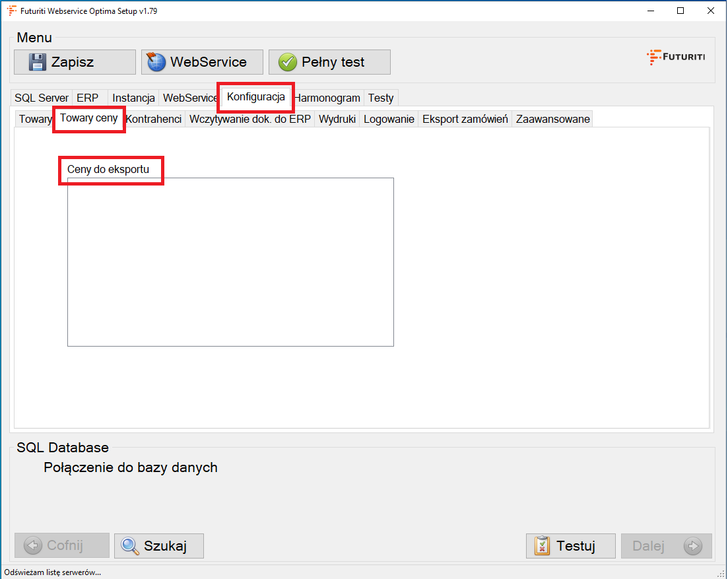
Task: Click the clipboard icon on Testuj button
Action: [542, 546]
